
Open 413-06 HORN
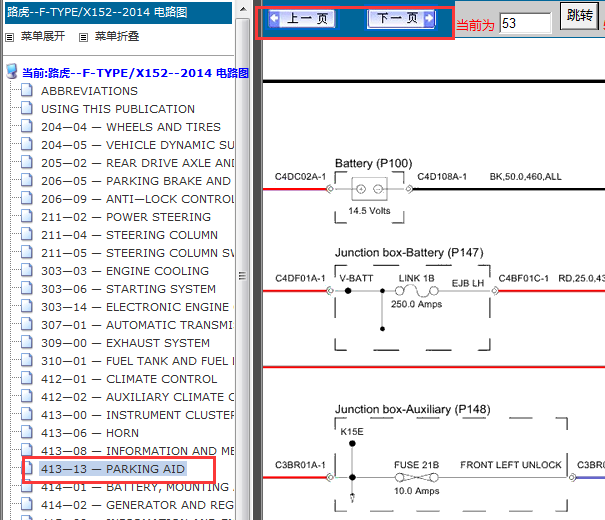(90, 433)
